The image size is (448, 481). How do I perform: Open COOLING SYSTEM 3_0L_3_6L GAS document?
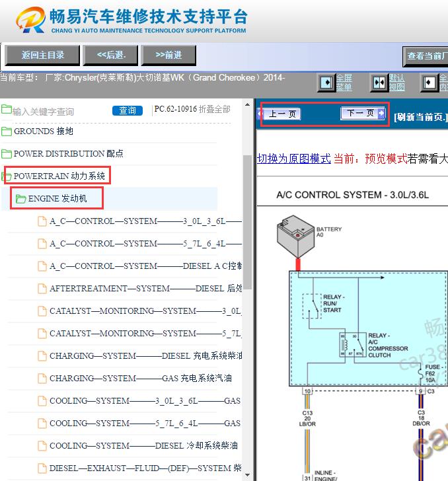(145, 400)
